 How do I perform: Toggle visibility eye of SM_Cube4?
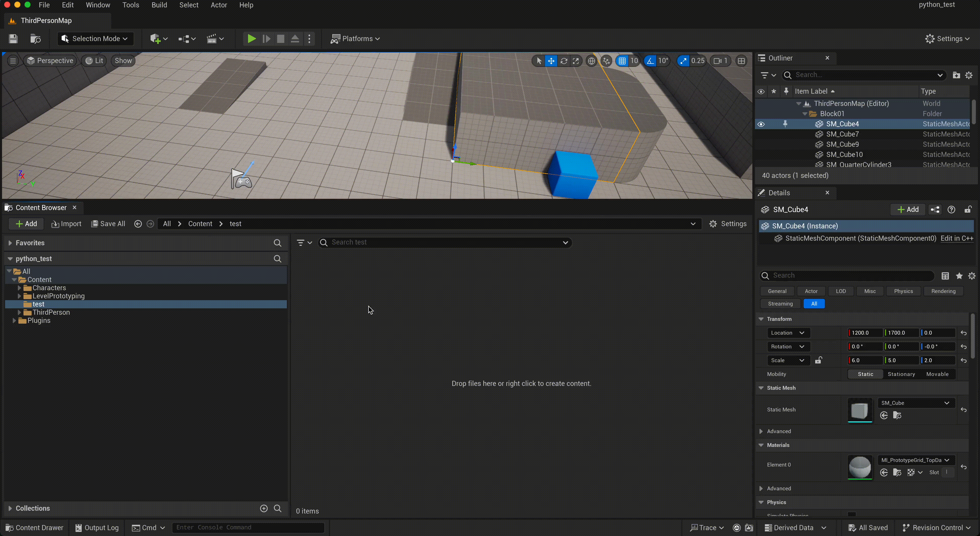pyautogui.click(x=761, y=124)
